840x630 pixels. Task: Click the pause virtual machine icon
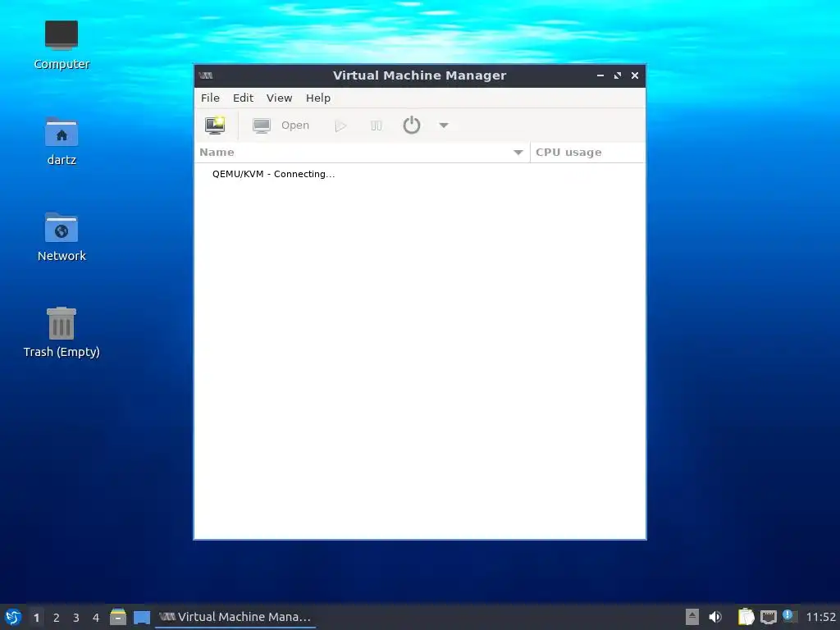tap(376, 126)
